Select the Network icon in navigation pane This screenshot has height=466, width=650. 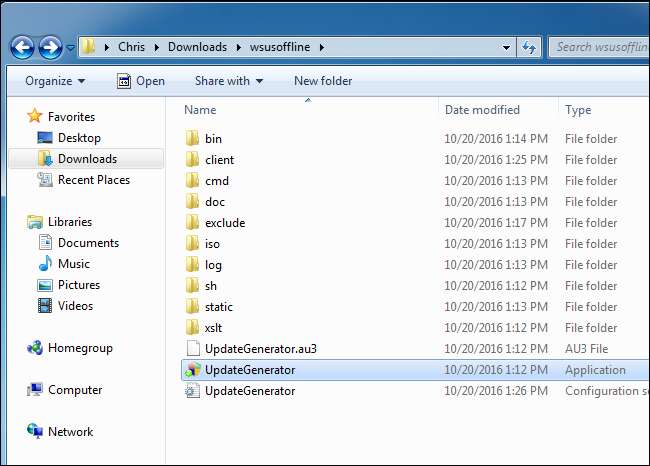[x=35, y=431]
